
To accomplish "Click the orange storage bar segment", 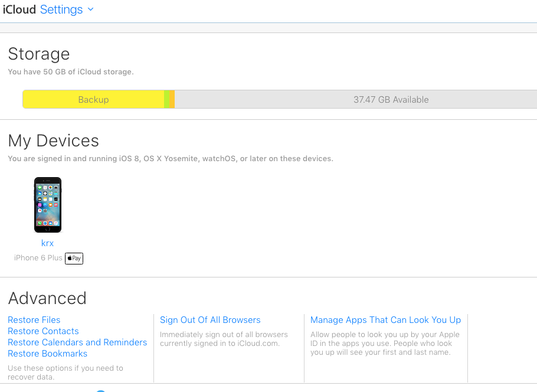I will pos(172,99).
